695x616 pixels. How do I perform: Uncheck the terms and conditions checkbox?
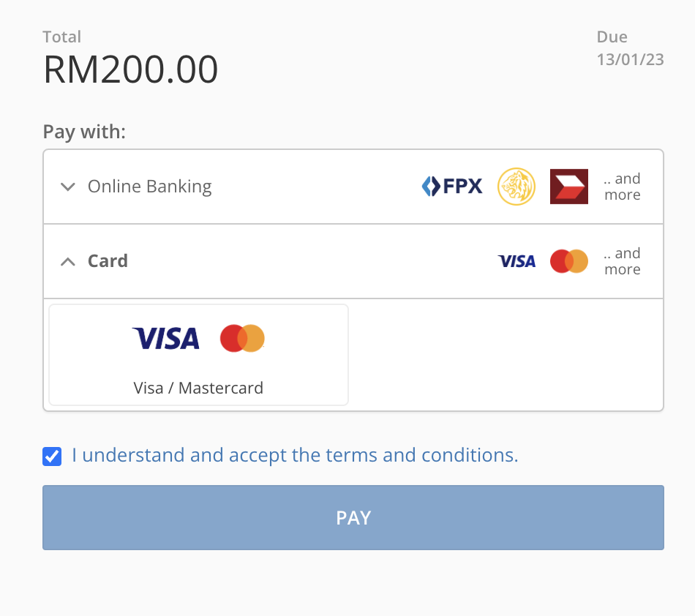click(x=52, y=456)
